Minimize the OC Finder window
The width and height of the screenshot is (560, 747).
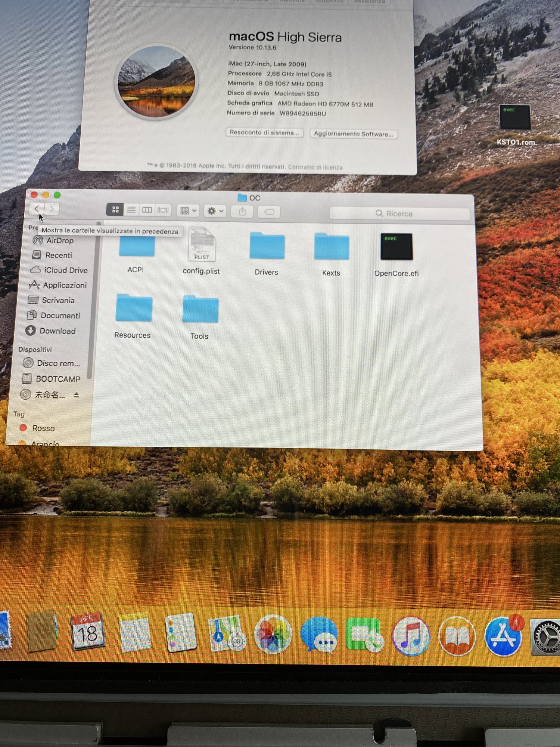[46, 195]
